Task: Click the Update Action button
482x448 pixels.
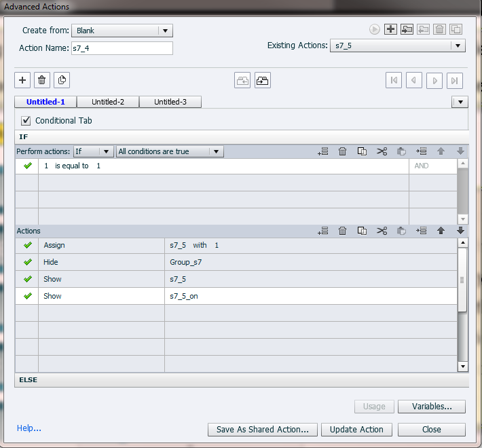Action: [356, 430]
